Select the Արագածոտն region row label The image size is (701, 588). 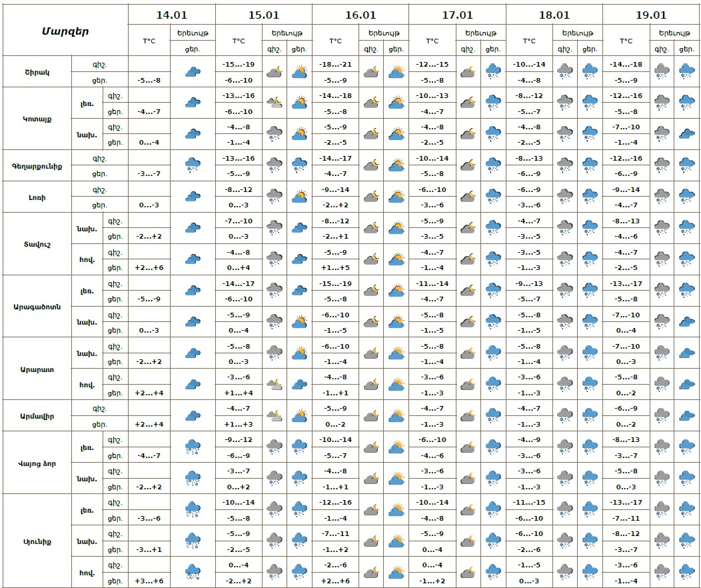(37, 306)
